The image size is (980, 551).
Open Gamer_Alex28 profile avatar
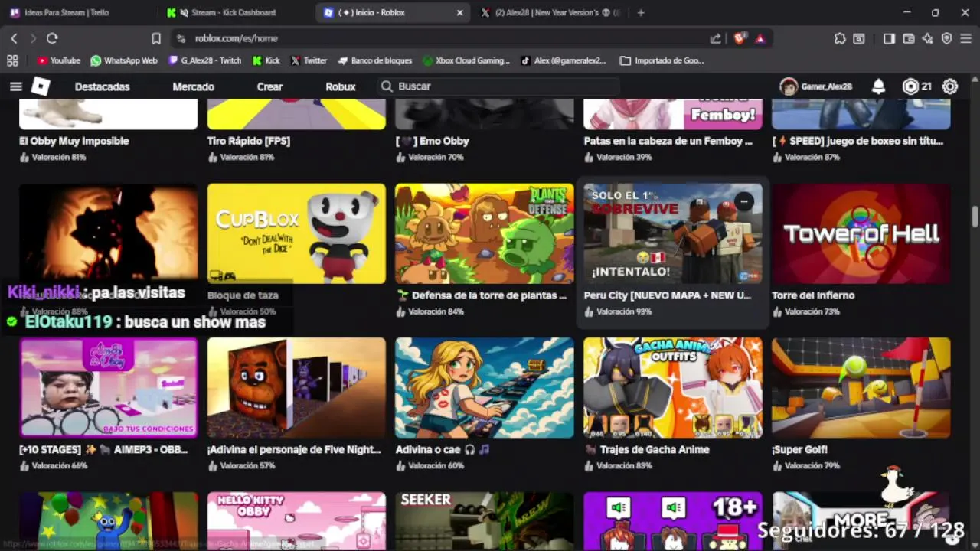coord(789,86)
